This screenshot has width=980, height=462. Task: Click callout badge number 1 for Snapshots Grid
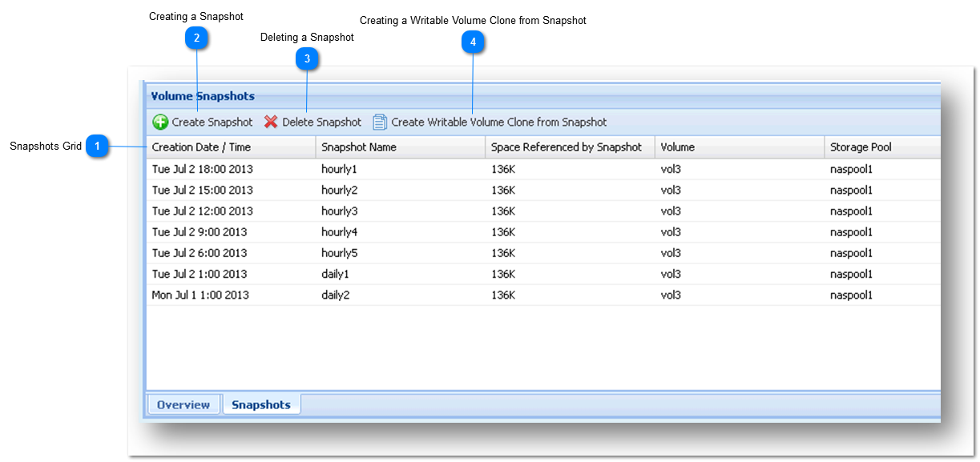(x=98, y=147)
